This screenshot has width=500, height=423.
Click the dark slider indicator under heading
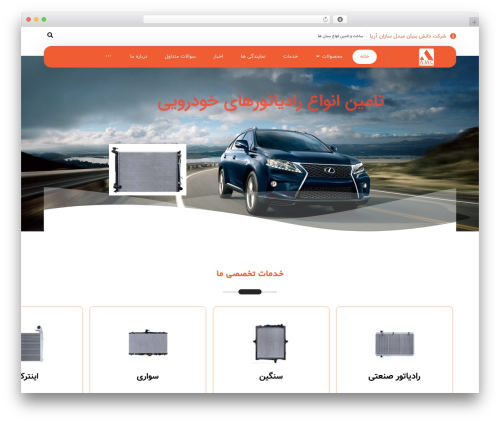tap(250, 292)
